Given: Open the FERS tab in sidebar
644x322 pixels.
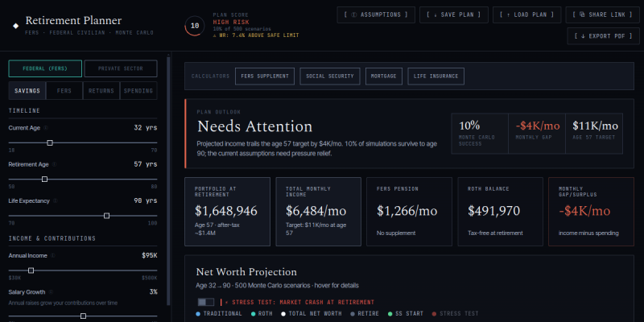Looking at the screenshot, I should pos(64,91).
